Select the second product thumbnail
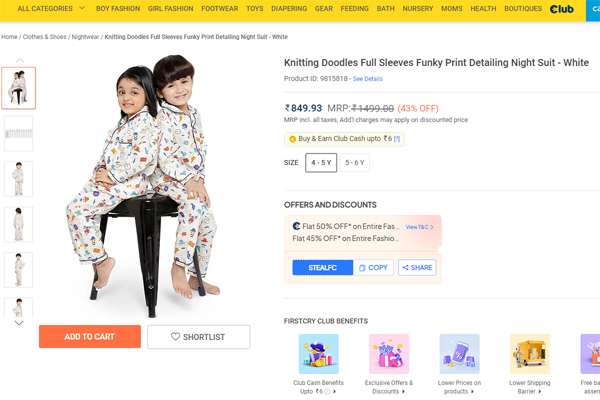The image size is (600, 400). click(x=19, y=133)
